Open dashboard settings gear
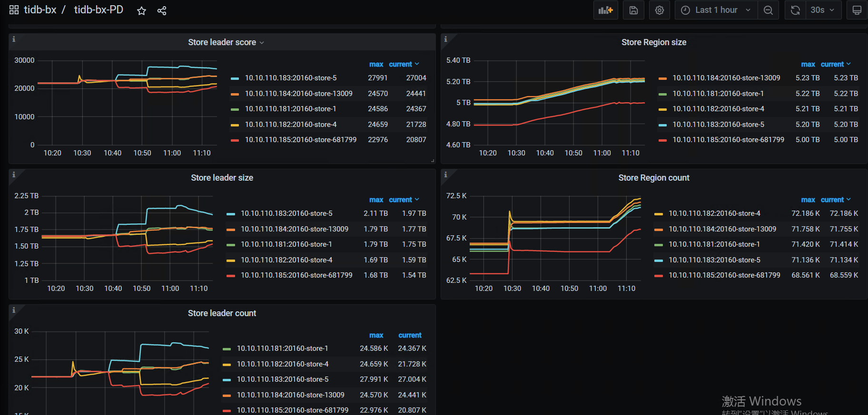Image resolution: width=868 pixels, height=415 pixels. [659, 10]
